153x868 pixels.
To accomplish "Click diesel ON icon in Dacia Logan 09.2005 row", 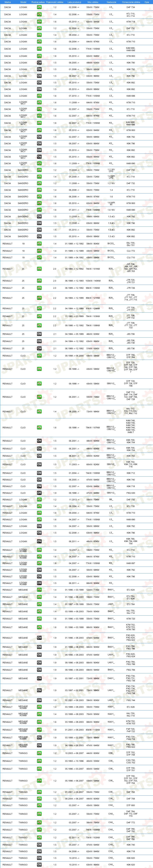I will coord(39,63).
